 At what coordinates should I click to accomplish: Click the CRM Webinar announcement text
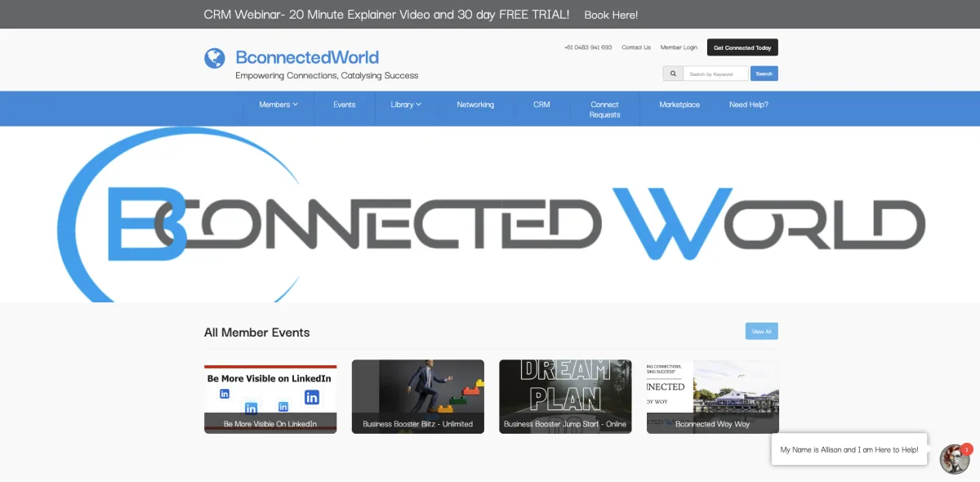click(386, 15)
